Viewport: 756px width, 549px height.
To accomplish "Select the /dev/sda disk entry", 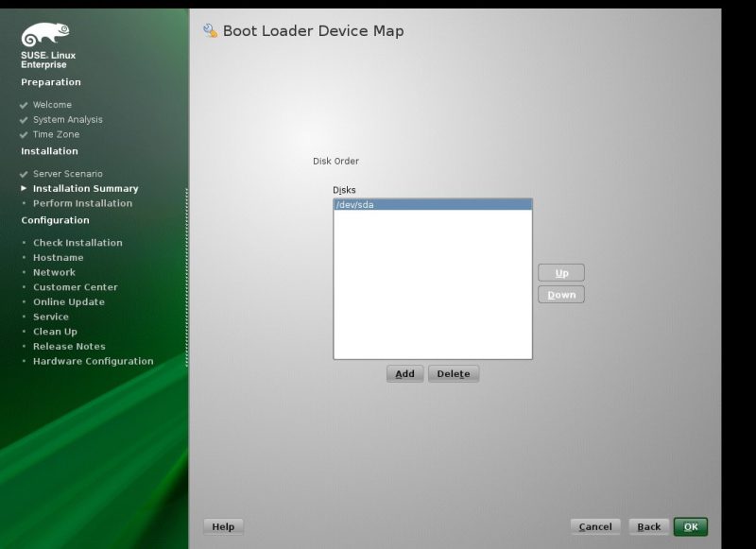I will point(432,204).
